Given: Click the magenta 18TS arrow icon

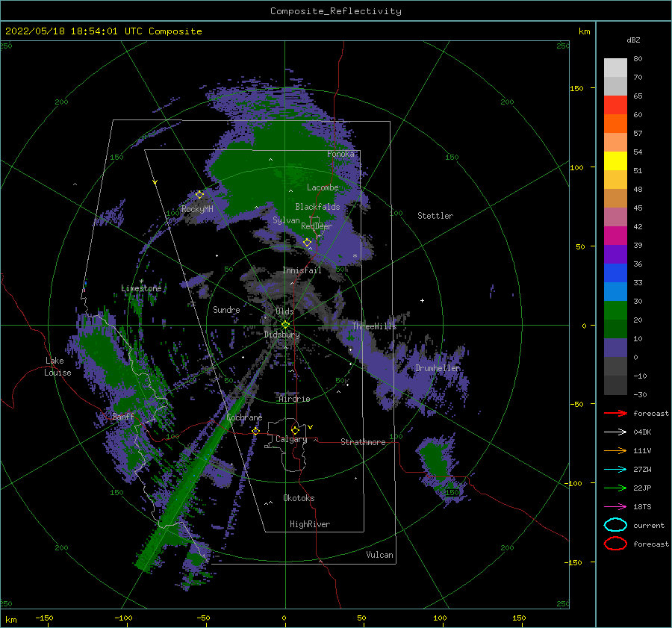Looking at the screenshot, I should tap(615, 507).
